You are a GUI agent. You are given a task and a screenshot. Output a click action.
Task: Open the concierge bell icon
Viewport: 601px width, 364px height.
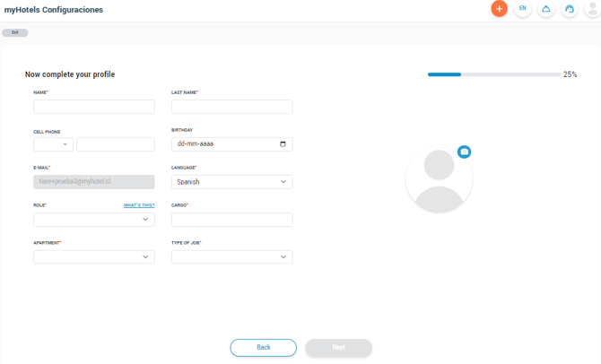[x=546, y=8]
